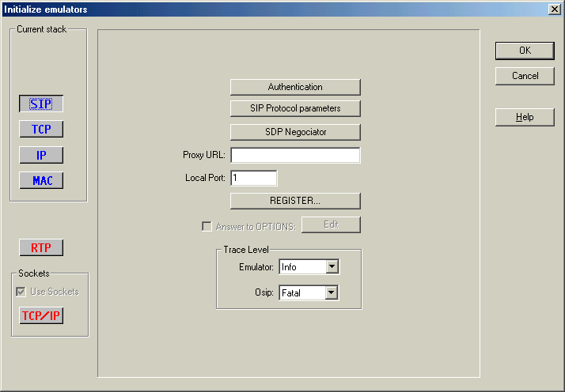Focus the Local Port field
Screen dimensions: 565x392
pos(254,178)
